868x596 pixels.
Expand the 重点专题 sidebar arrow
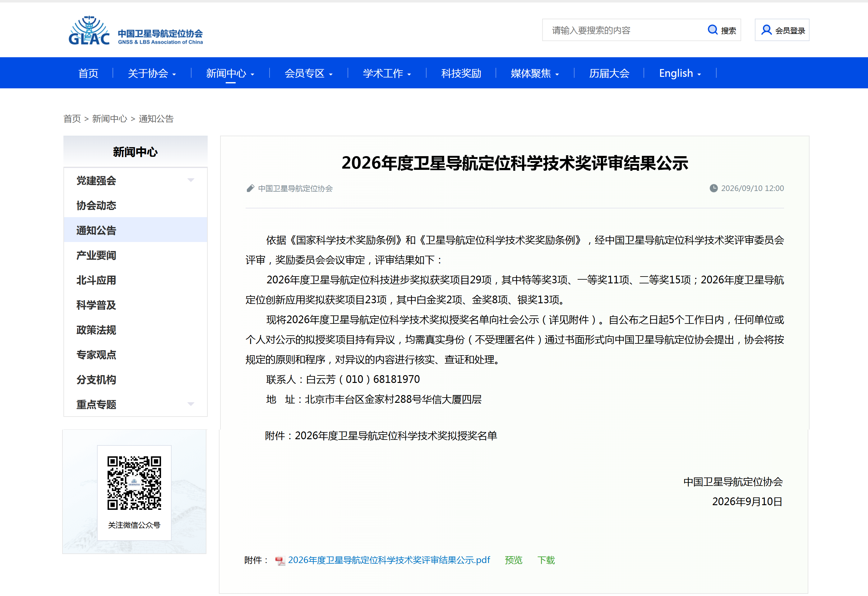tap(191, 404)
